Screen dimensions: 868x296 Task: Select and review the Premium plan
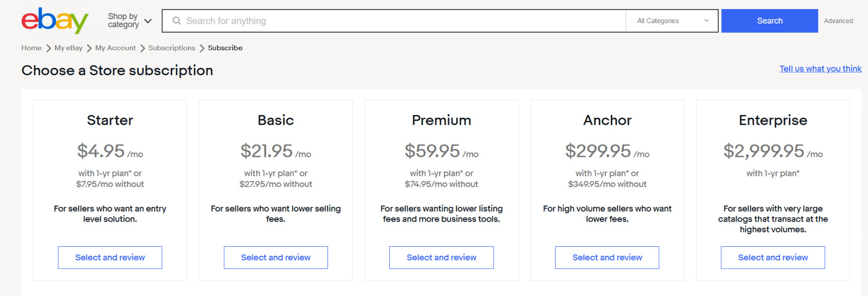[441, 257]
